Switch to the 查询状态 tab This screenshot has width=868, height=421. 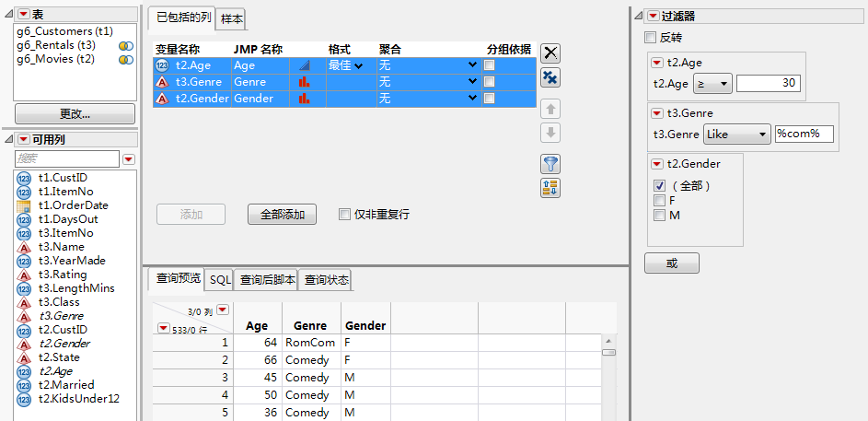coord(326,280)
